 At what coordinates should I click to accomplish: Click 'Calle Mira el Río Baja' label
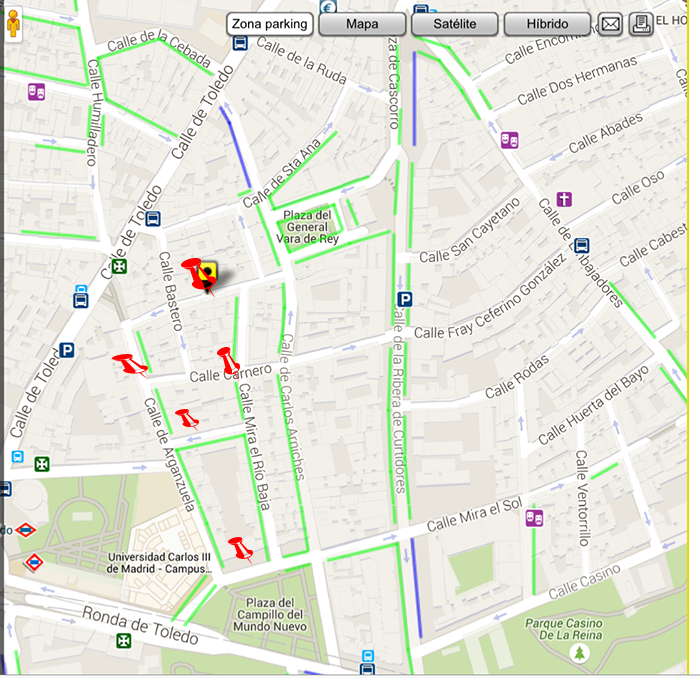[x=254, y=446]
